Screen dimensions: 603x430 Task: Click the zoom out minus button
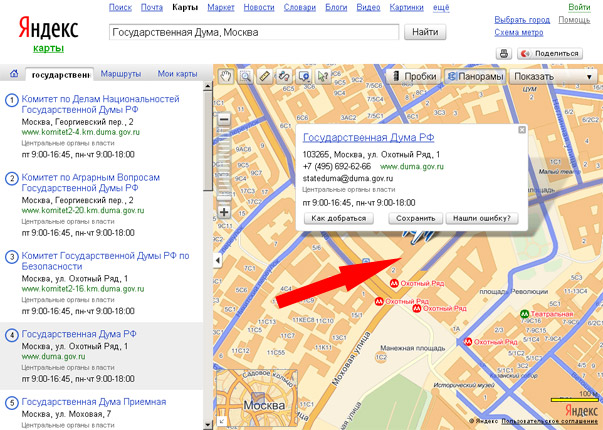[224, 119]
